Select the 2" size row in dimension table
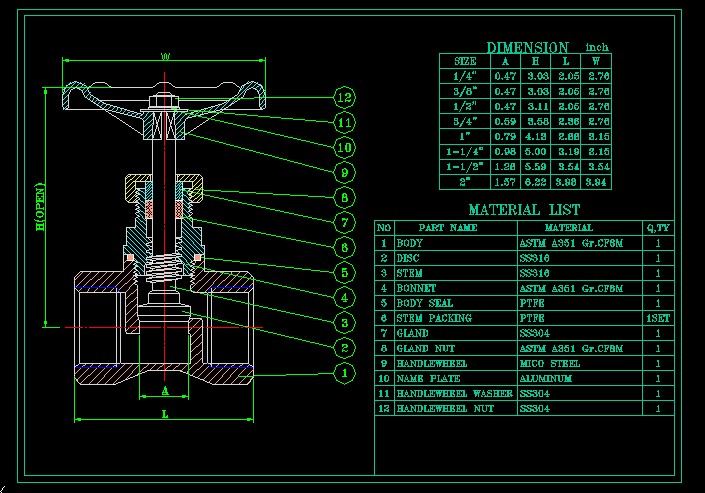 (465, 181)
